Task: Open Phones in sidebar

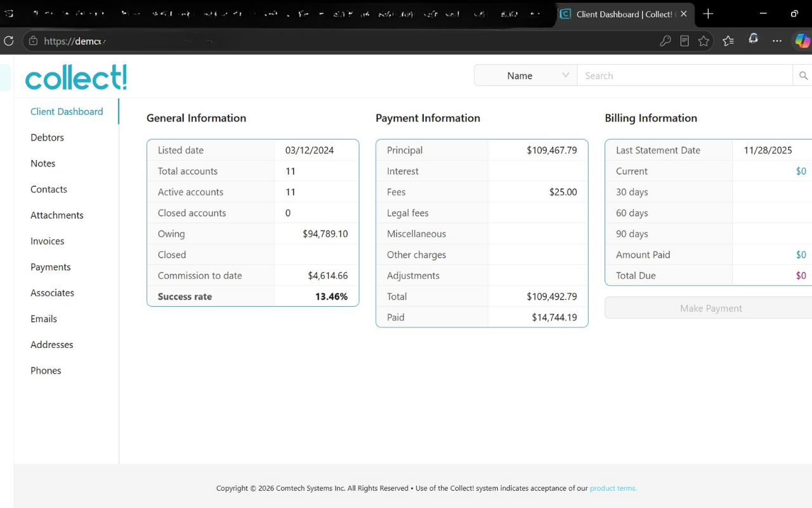Action: click(x=46, y=371)
